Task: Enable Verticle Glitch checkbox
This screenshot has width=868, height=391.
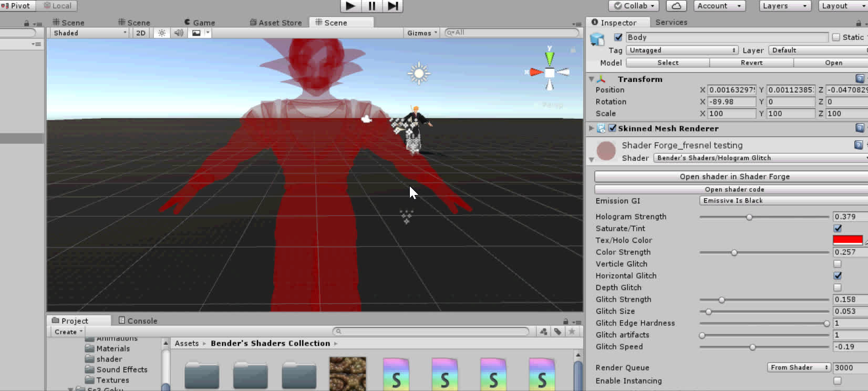Action: 838,264
